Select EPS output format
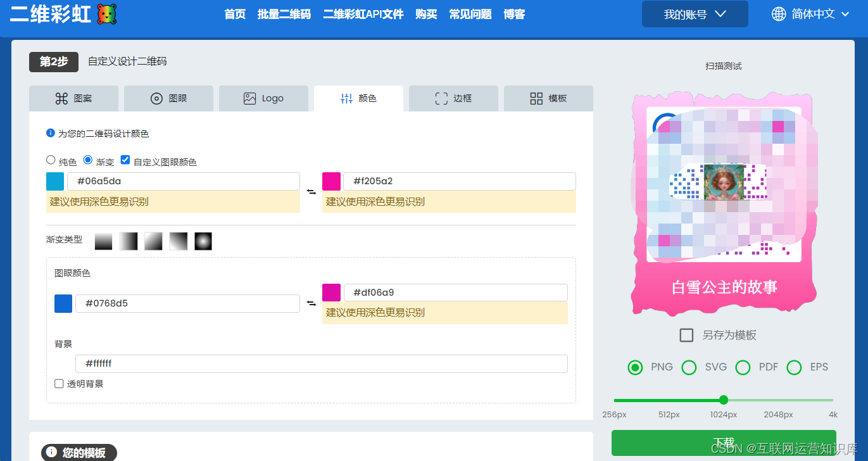 (x=794, y=367)
